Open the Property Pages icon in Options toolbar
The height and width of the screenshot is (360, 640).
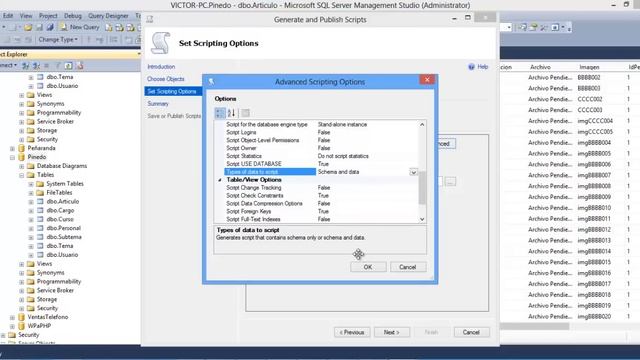pos(245,113)
